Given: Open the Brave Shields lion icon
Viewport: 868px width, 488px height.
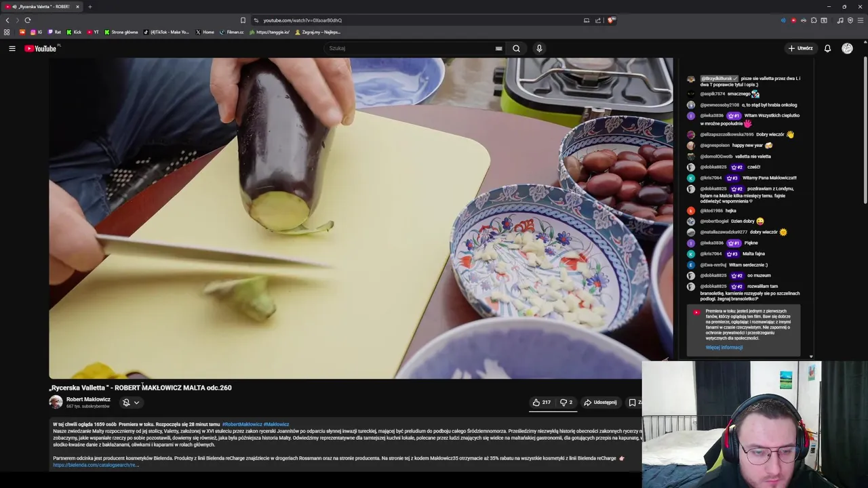Looking at the screenshot, I should click(x=610, y=20).
